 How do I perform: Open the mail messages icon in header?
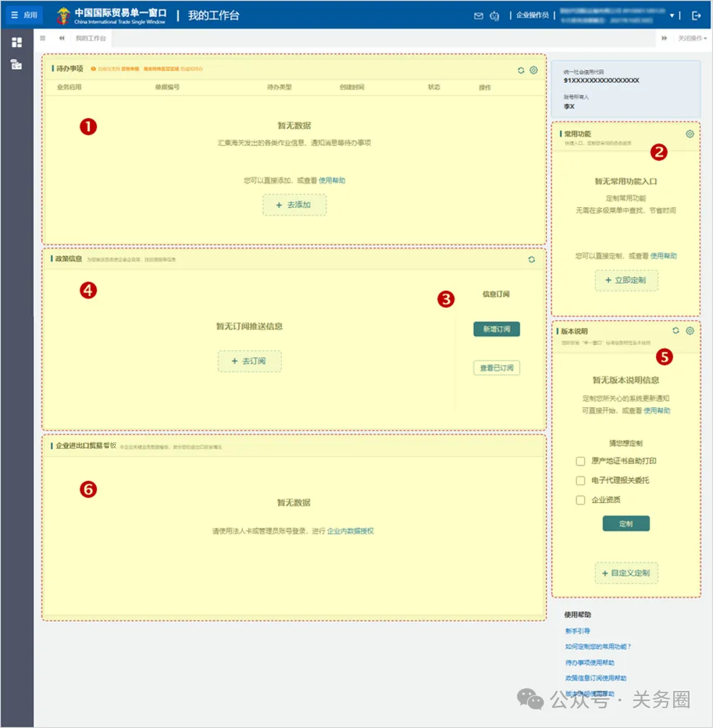(x=478, y=16)
